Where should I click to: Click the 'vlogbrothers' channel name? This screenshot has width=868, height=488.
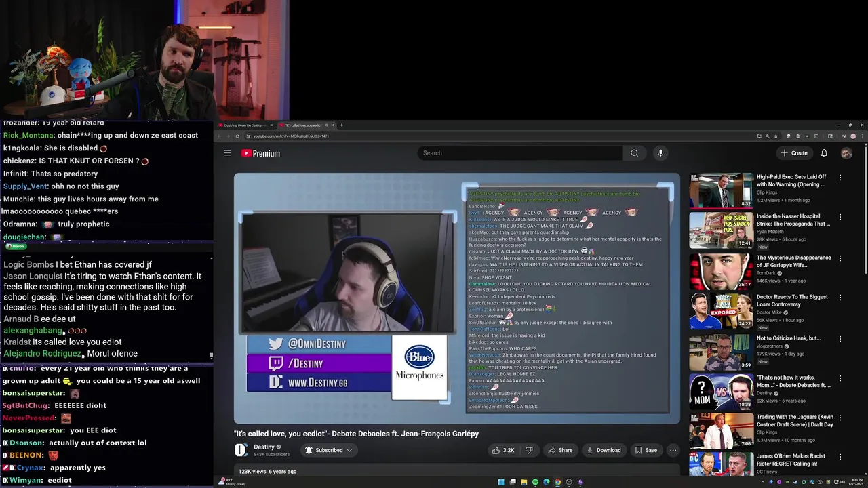coord(770,346)
